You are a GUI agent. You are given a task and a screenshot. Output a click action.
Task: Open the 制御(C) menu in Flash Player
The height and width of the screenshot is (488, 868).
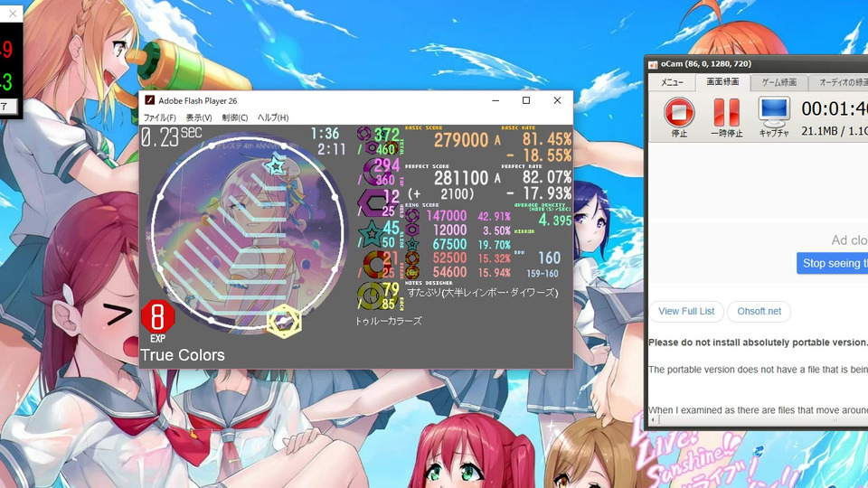pyautogui.click(x=235, y=117)
